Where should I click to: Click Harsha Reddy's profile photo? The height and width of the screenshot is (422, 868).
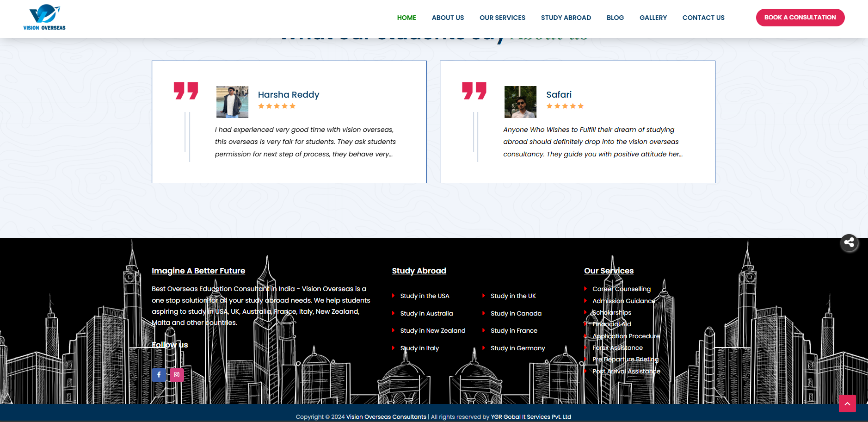232,102
